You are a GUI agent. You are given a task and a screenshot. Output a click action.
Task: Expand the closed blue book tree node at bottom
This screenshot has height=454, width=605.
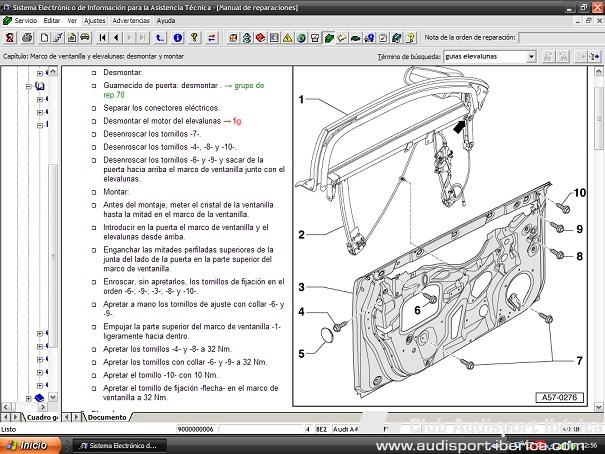29,398
